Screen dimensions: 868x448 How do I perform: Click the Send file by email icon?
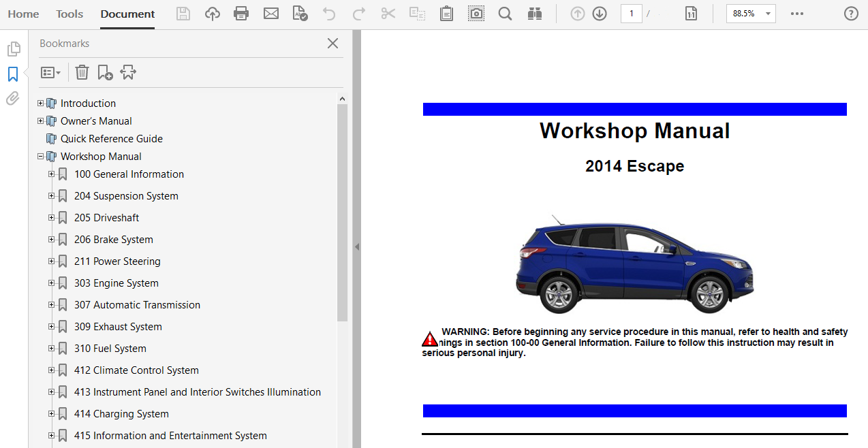click(x=271, y=14)
